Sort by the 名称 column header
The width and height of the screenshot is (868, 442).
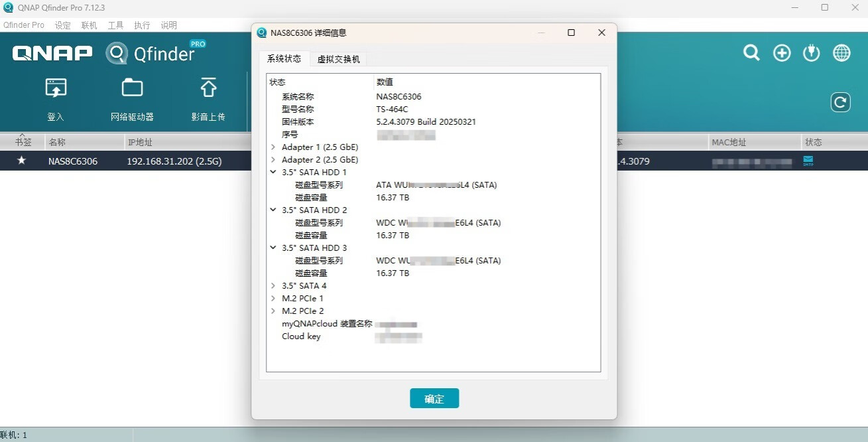[84, 142]
